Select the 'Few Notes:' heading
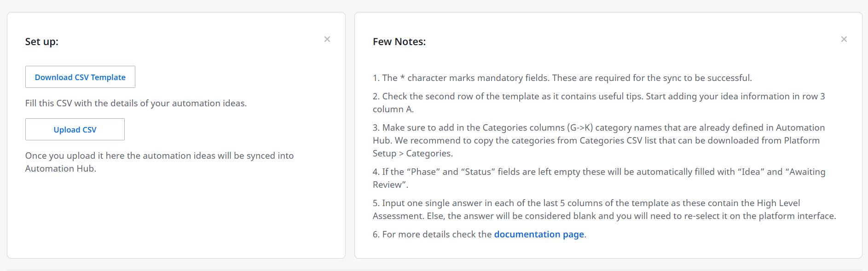868x271 pixels. pos(399,41)
